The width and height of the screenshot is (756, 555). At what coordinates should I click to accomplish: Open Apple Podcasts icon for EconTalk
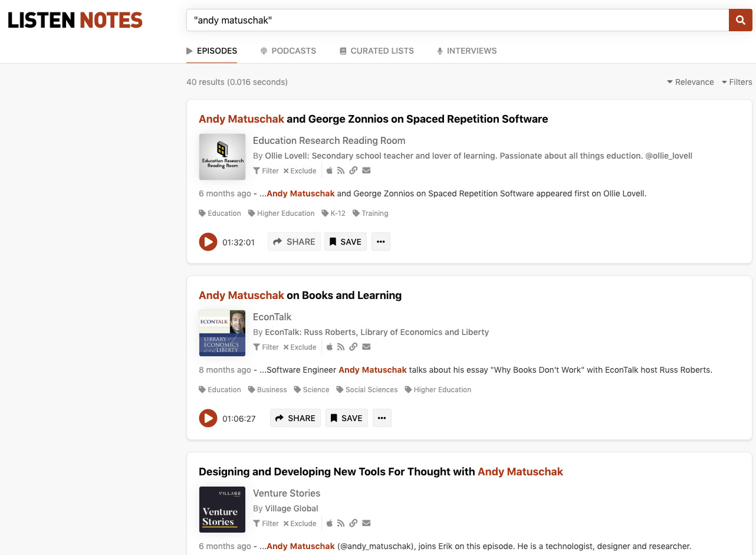point(330,347)
